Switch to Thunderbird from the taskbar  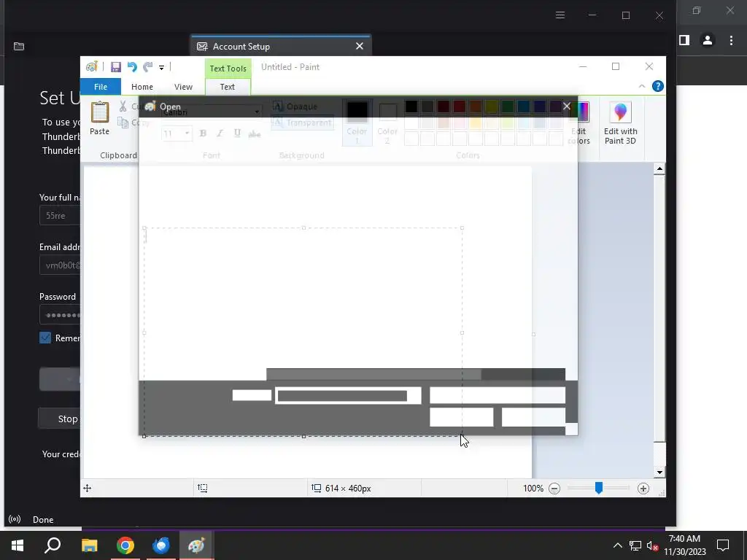pyautogui.click(x=161, y=545)
